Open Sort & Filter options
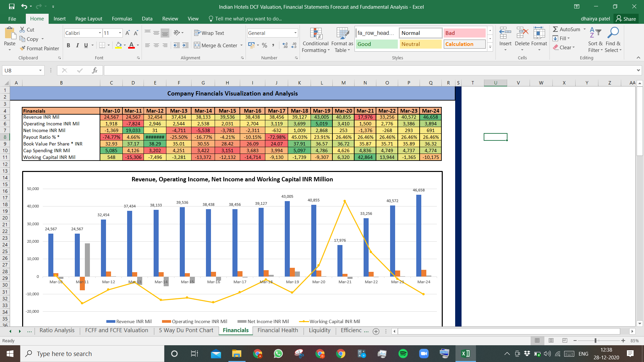Screen dimensions: 644x362 595,40
